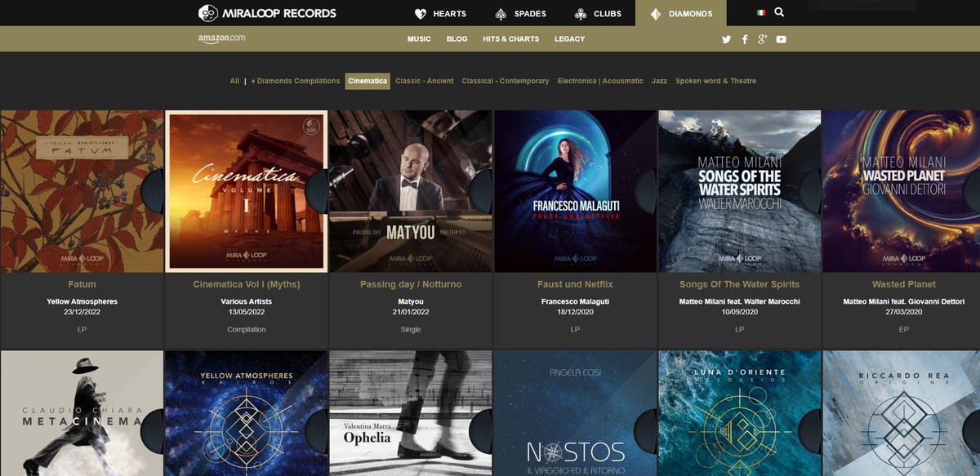This screenshot has width=980, height=476.
Task: Open Claudio Chiara Metacinema cover
Action: (x=82, y=413)
